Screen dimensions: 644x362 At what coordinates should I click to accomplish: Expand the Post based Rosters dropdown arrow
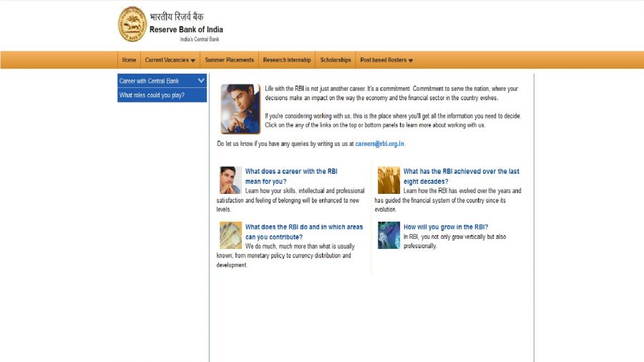pos(411,61)
